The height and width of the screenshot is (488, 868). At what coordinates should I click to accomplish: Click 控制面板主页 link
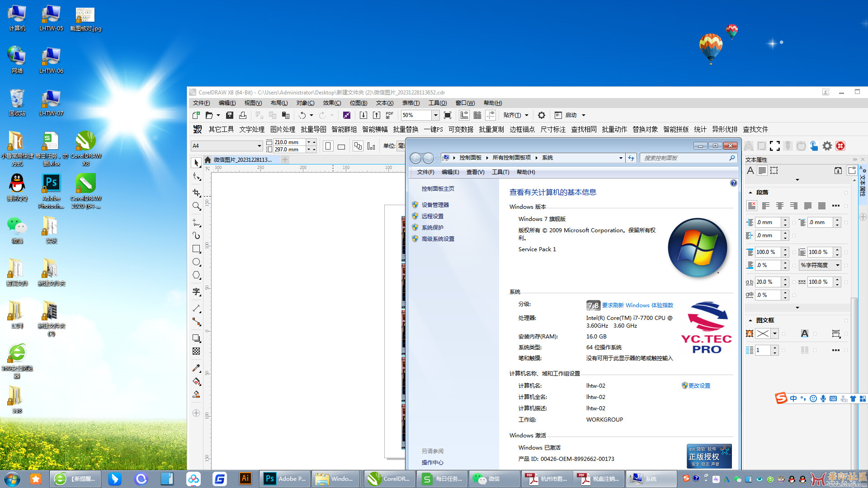438,188
